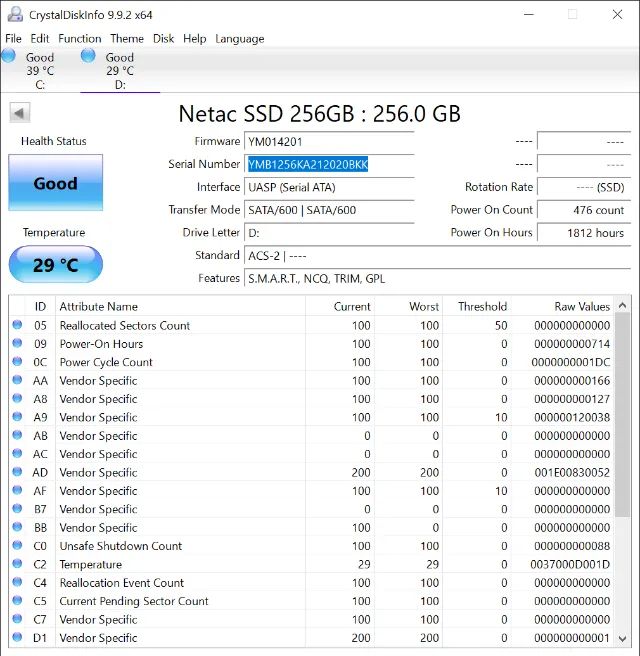Click the Threshold column header
The height and width of the screenshot is (656, 640).
pyautogui.click(x=477, y=307)
